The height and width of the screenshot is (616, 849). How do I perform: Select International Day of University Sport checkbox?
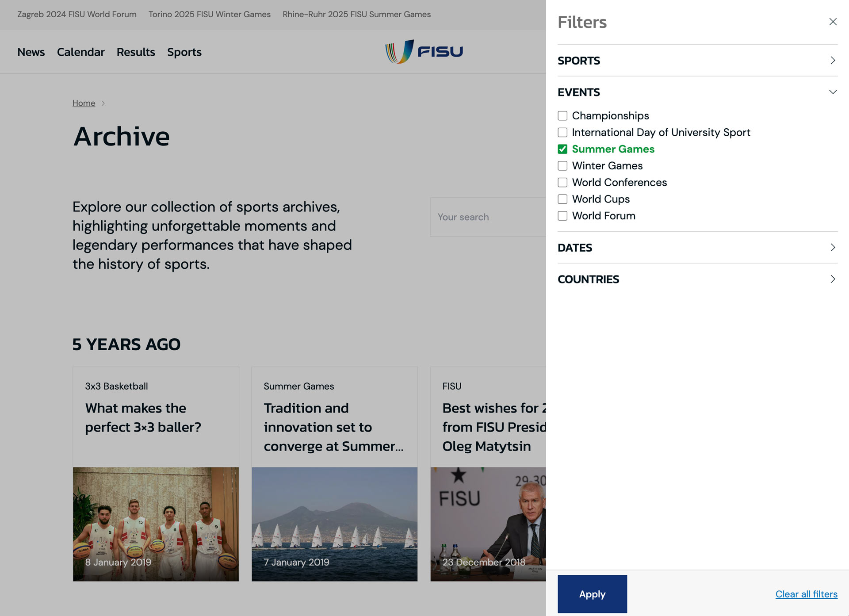tap(562, 133)
